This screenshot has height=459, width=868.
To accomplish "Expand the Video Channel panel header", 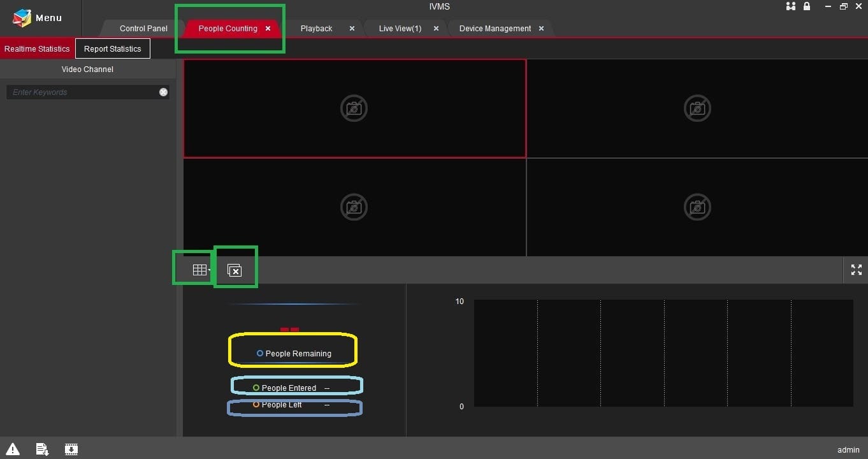I will 87,69.
